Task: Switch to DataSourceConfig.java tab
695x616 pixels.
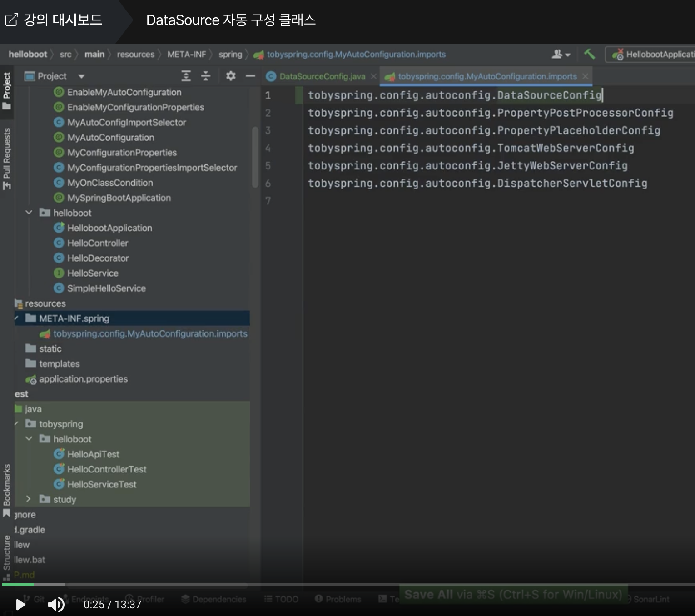Action: (322, 76)
